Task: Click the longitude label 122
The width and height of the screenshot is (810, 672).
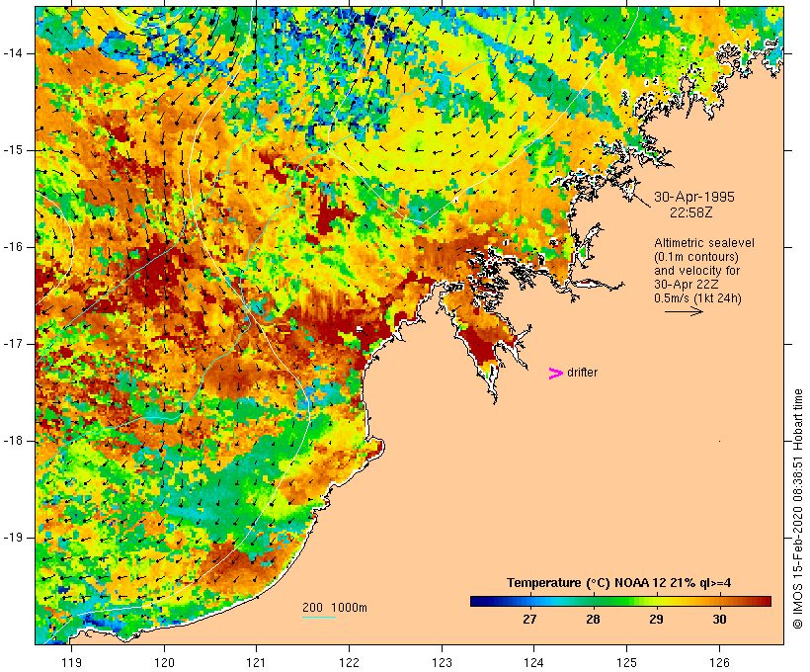Action: pyautogui.click(x=350, y=662)
